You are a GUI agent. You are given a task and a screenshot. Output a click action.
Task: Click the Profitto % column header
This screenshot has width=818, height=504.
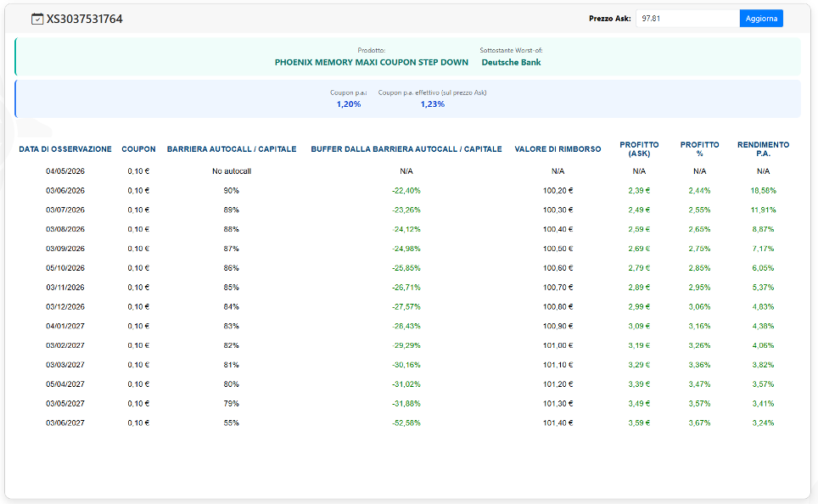tap(699, 149)
